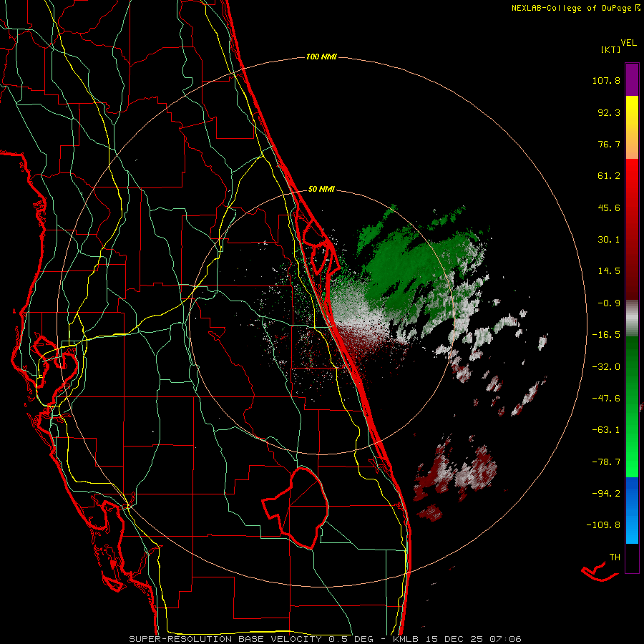Click the 61.2 velocity scale value

pos(609,176)
